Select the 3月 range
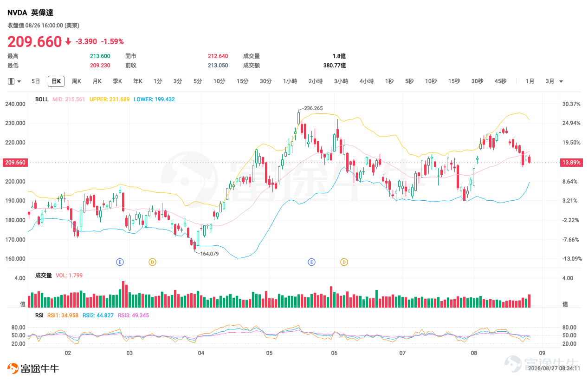Image resolution: width=588 pixels, height=381 pixels. click(550, 81)
